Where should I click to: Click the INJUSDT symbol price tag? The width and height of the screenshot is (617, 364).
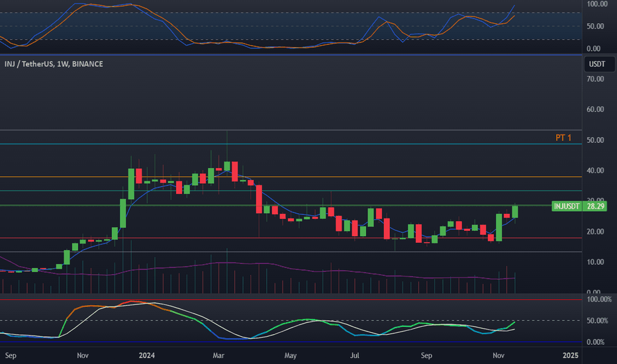[x=567, y=206]
